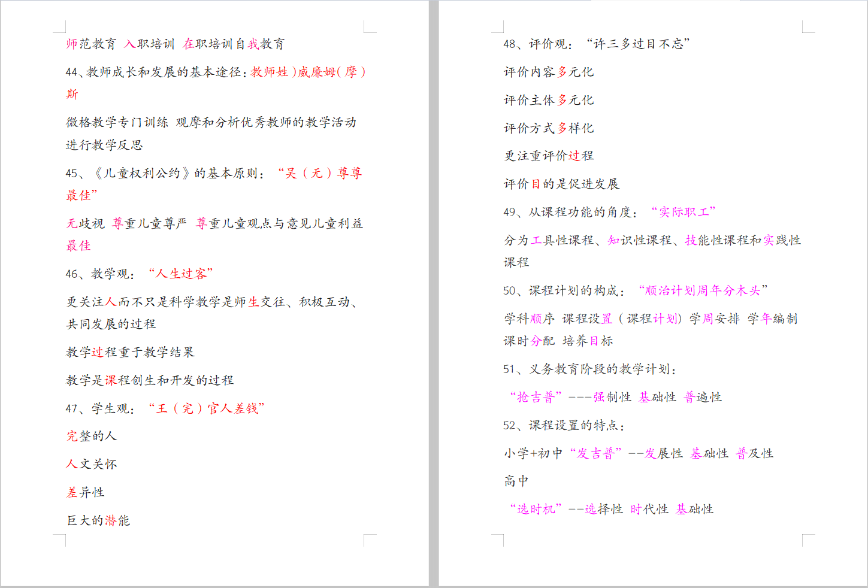Click the line '教学是课程创生和开发的过程'

coord(150,380)
